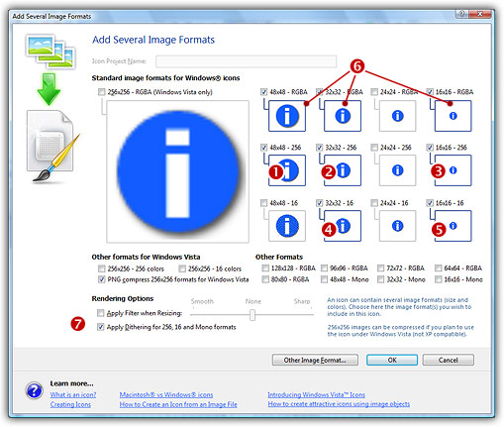Open How to Create an Icon from Image File
The width and height of the screenshot is (504, 427).
pyautogui.click(x=178, y=404)
